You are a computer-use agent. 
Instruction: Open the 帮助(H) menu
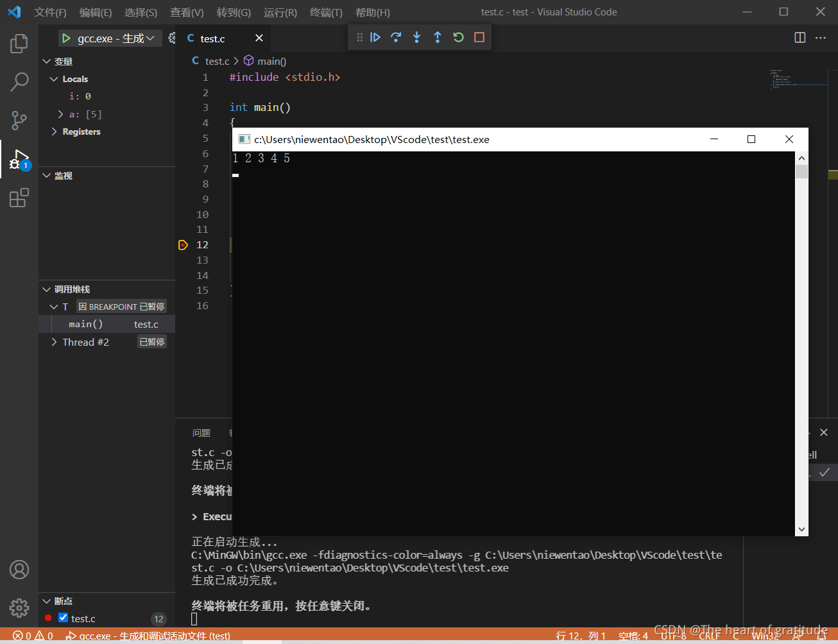[372, 12]
